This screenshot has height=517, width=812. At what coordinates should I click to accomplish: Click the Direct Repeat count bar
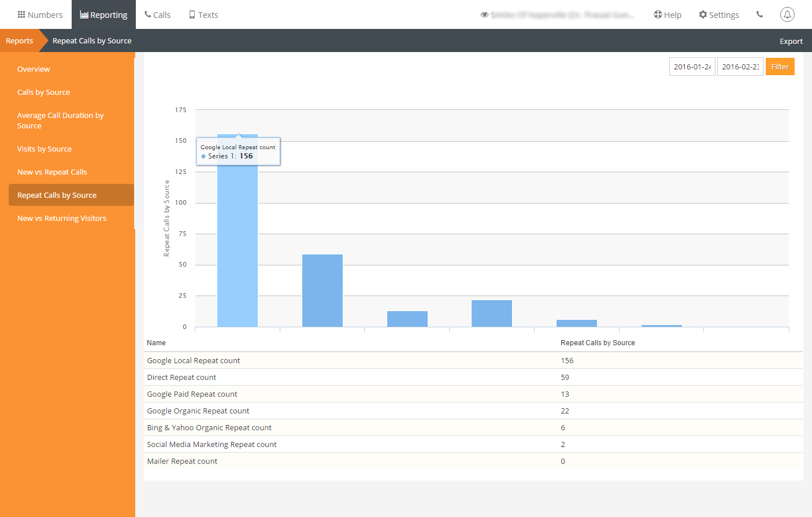322,290
